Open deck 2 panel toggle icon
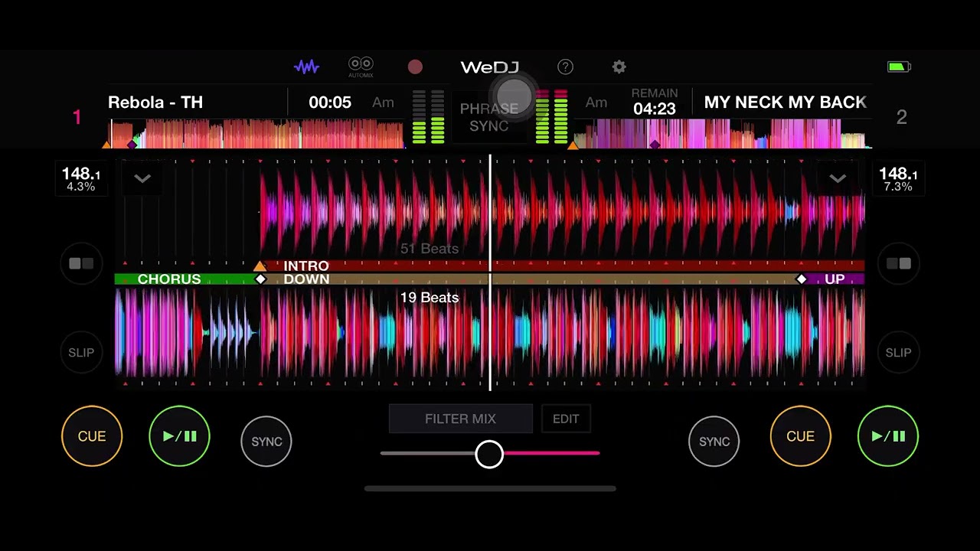The image size is (980, 551). pyautogui.click(x=899, y=264)
